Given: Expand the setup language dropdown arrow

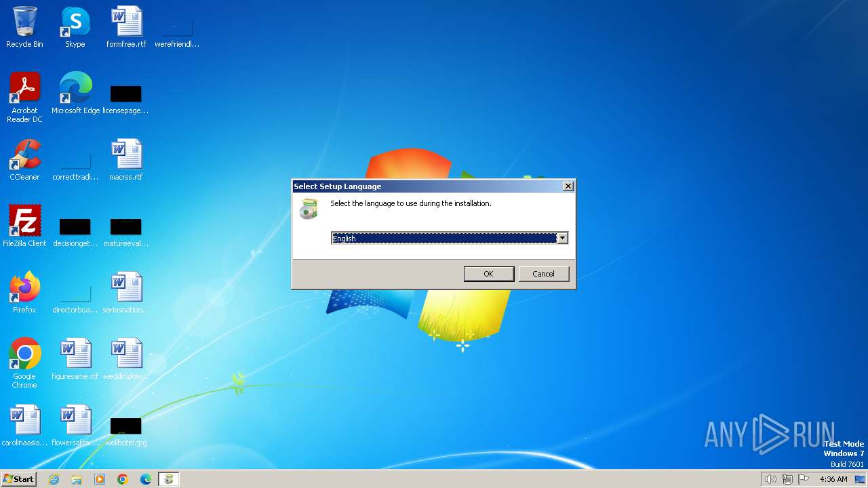Looking at the screenshot, I should pos(562,239).
